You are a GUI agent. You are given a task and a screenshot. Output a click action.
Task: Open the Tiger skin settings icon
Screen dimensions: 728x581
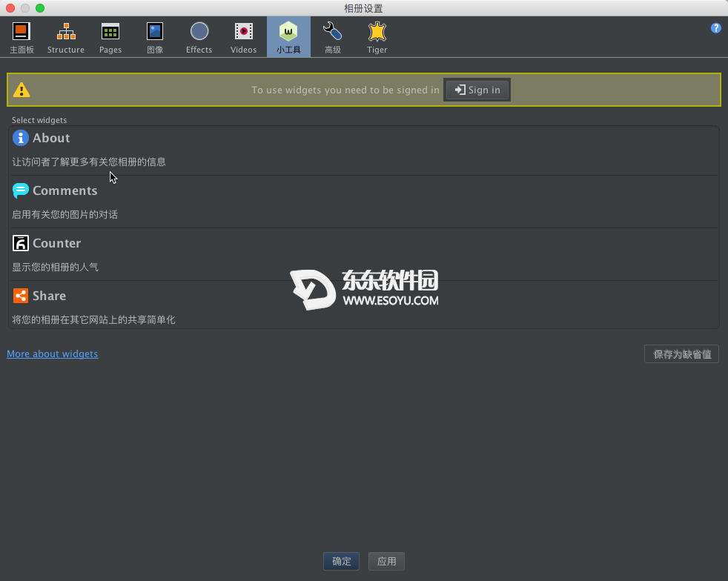(377, 32)
